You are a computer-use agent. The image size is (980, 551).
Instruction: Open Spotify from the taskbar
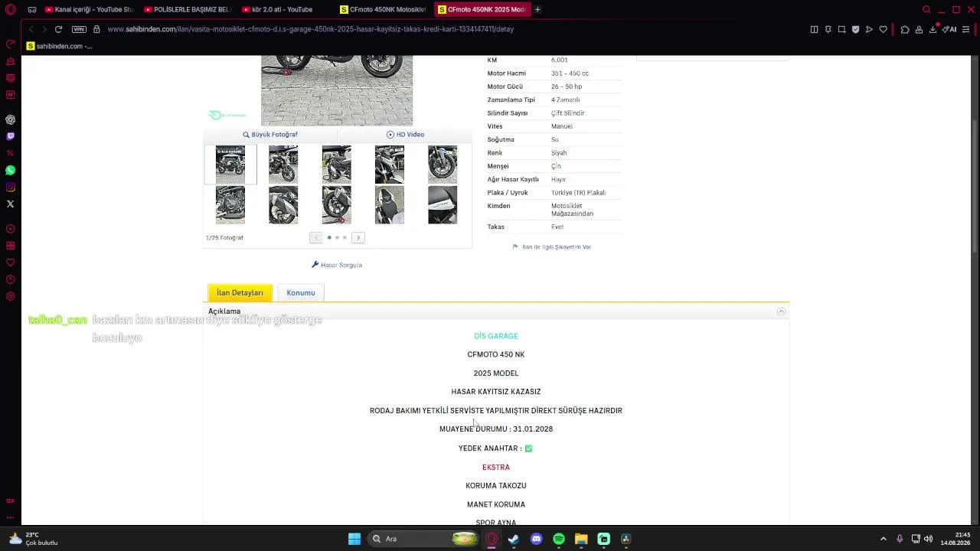[x=559, y=539]
